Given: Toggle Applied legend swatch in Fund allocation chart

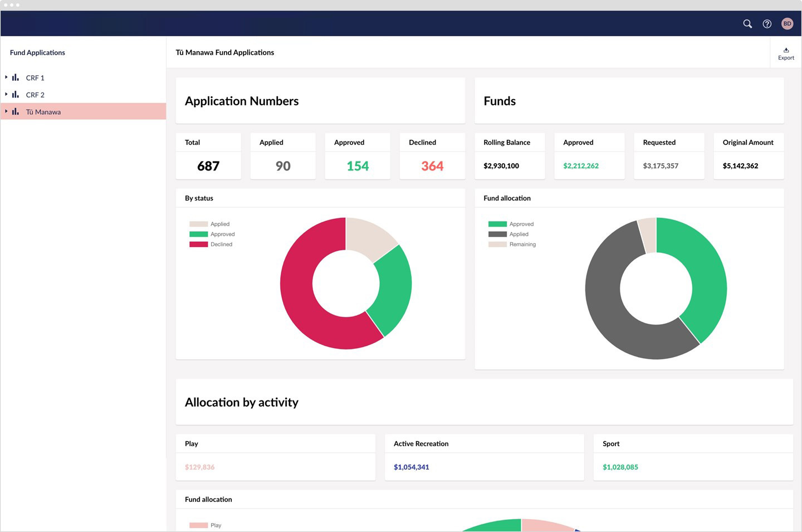Looking at the screenshot, I should (x=497, y=234).
